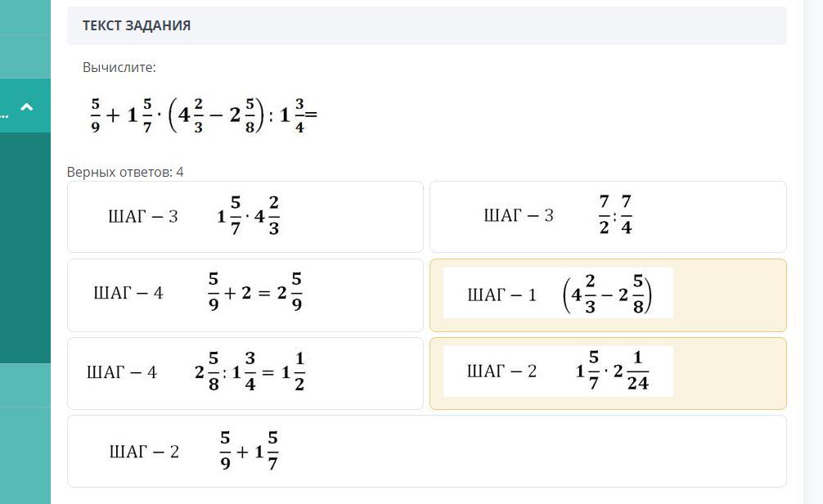Deselect highlighted ШАГ – 1 answer card
The image size is (823, 504).
tap(607, 295)
